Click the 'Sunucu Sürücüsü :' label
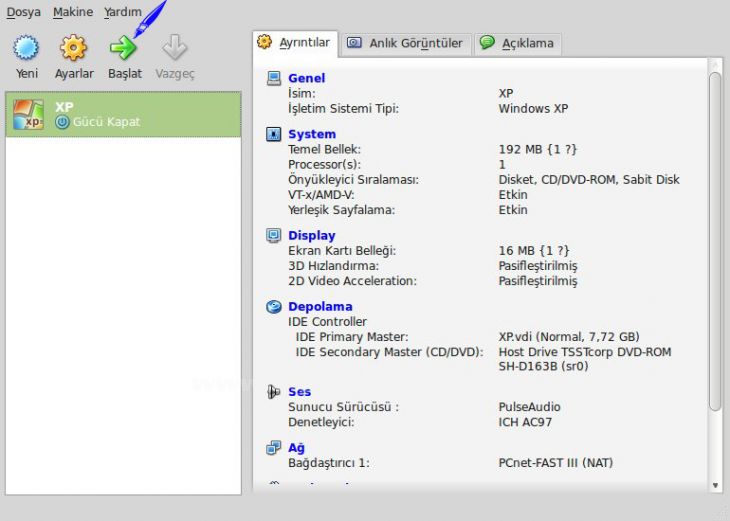730x521 pixels. 344,407
